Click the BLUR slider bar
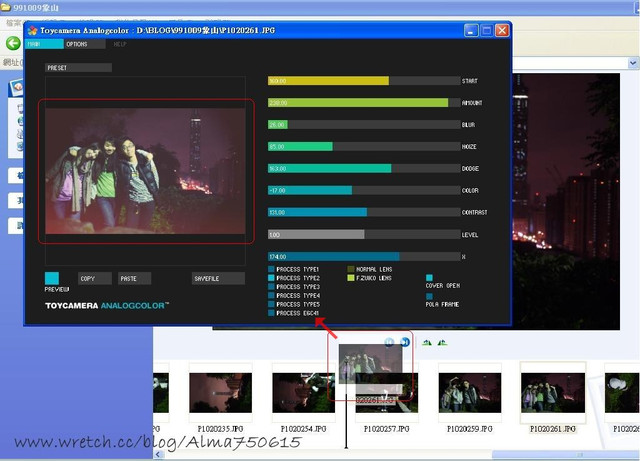Image resolution: width=640 pixels, height=461 pixels. pyautogui.click(x=364, y=125)
